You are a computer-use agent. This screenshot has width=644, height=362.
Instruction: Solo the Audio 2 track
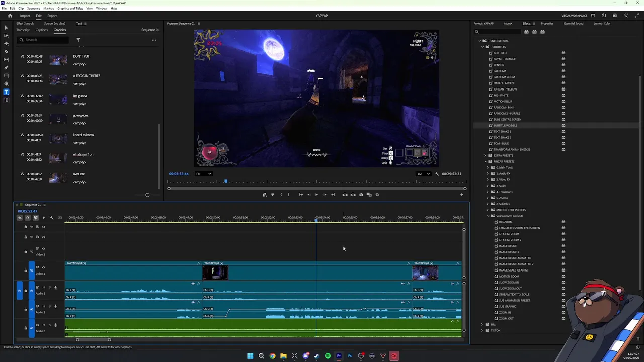49,306
